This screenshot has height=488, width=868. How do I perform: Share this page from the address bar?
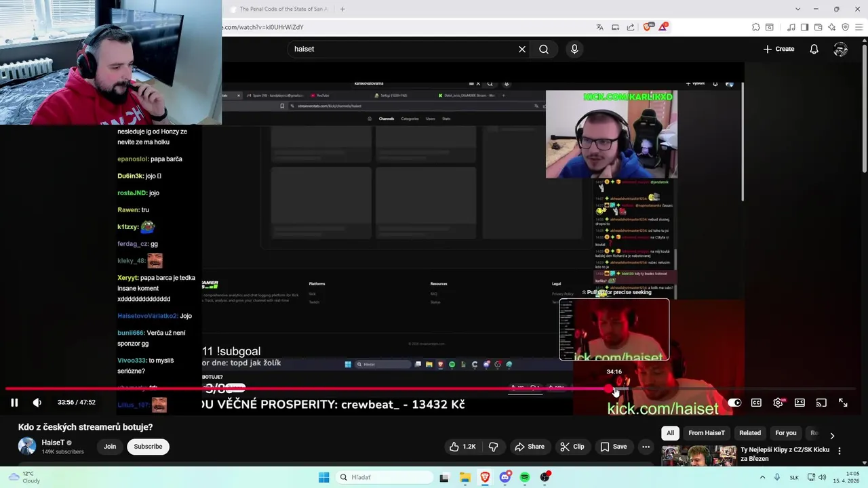pyautogui.click(x=631, y=27)
